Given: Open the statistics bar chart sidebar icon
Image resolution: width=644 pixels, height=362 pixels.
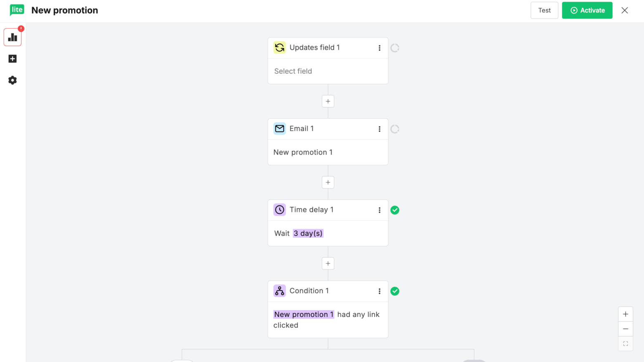Looking at the screenshot, I should click(13, 38).
